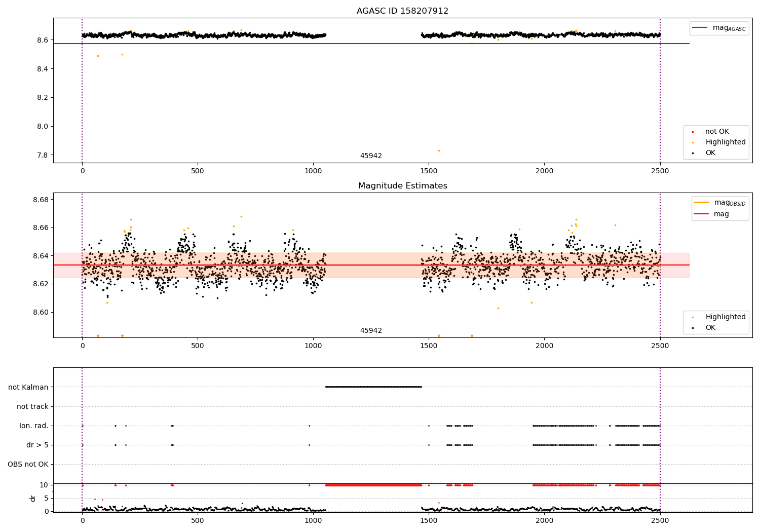Click the mag OBSID legend label

point(730,203)
